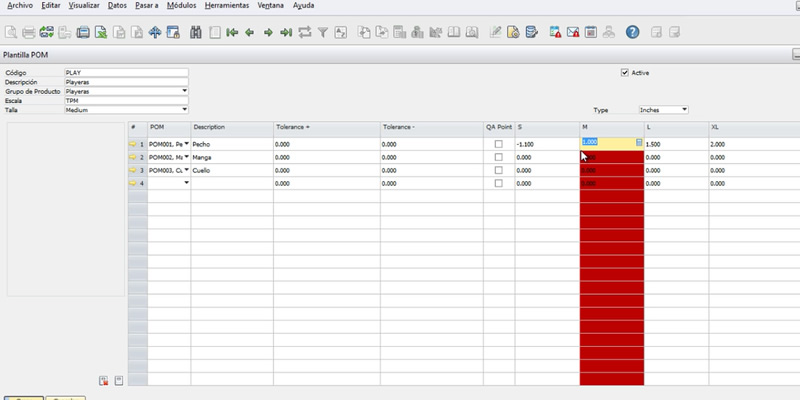Viewport: 800px width, 400px height.
Task: Jump to the first record arrow
Action: coord(232,32)
